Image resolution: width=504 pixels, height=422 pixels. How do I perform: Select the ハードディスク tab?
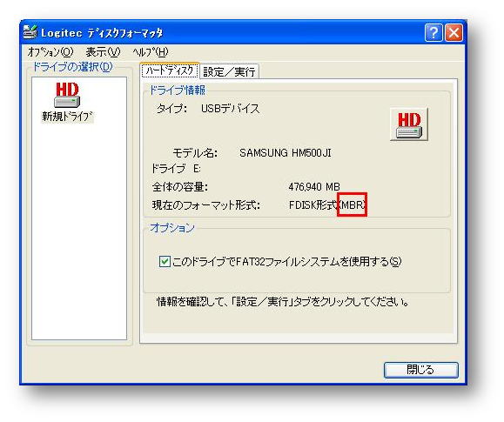(x=170, y=70)
